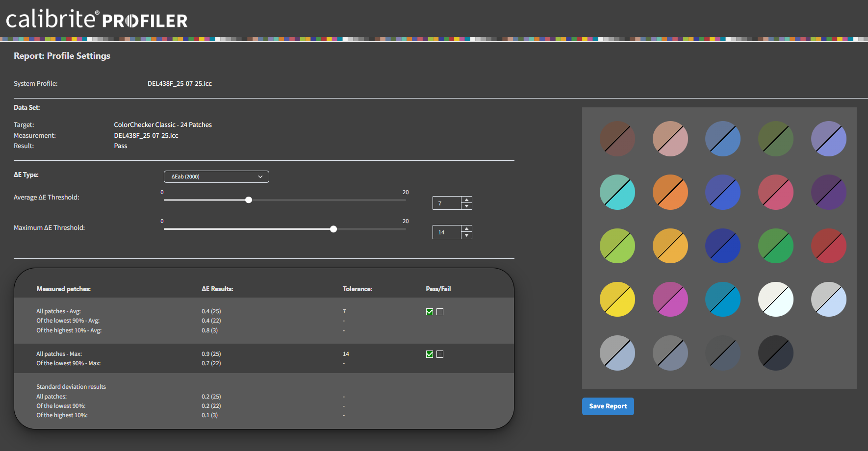Select the black patch in the bottom row

(x=776, y=353)
